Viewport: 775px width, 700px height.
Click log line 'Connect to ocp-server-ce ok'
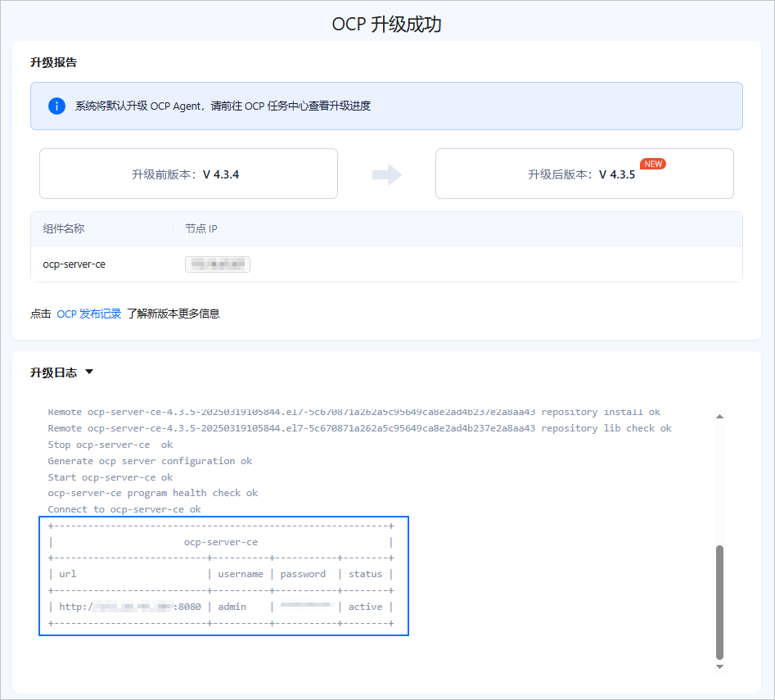coord(124,509)
